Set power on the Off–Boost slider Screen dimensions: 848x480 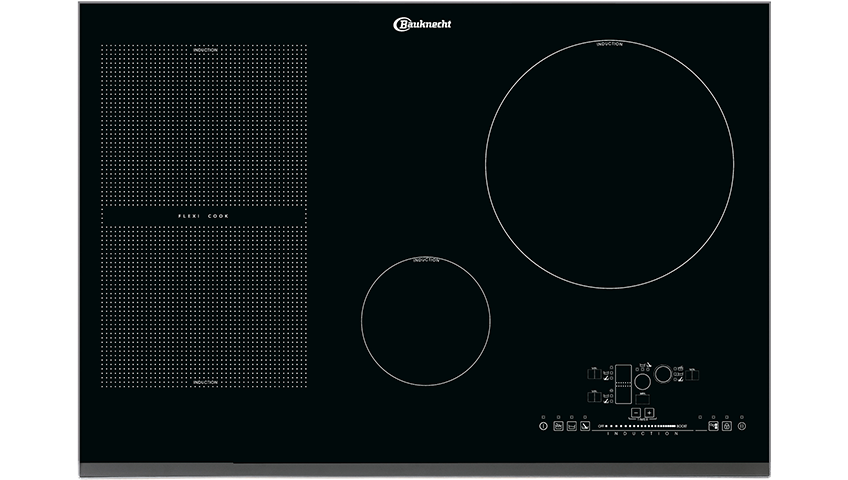[x=642, y=426]
